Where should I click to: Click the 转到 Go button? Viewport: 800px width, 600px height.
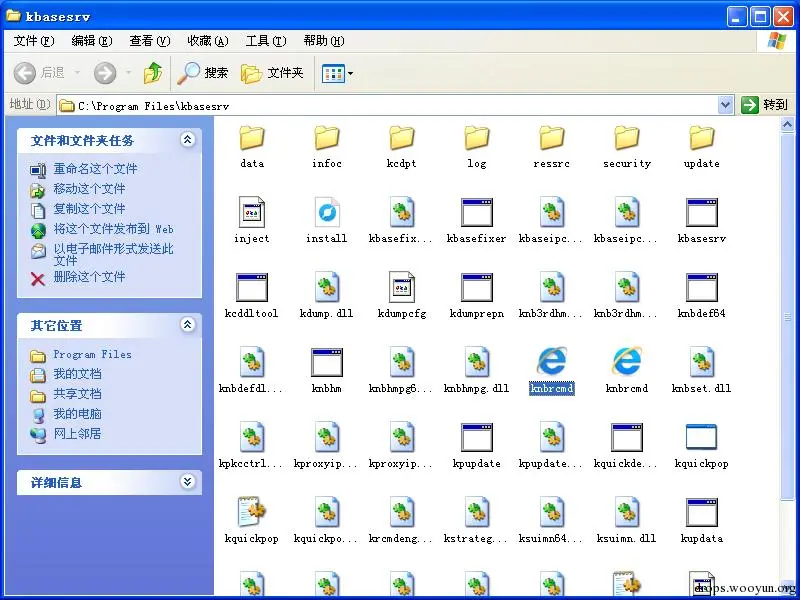pos(765,105)
